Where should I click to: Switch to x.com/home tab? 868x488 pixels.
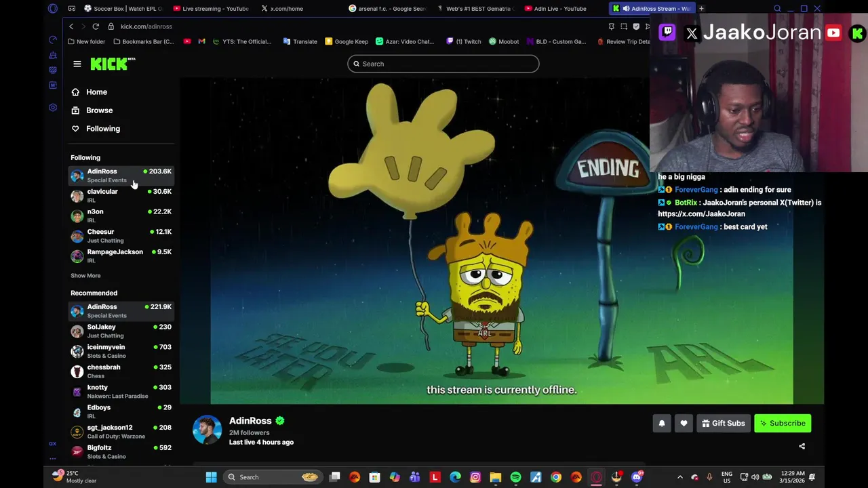point(298,9)
